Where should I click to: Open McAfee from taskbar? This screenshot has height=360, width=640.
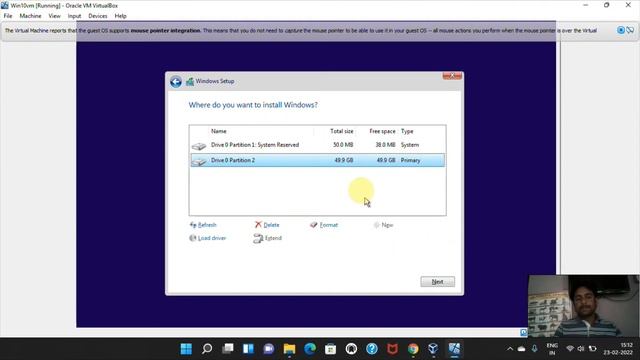[392, 349]
